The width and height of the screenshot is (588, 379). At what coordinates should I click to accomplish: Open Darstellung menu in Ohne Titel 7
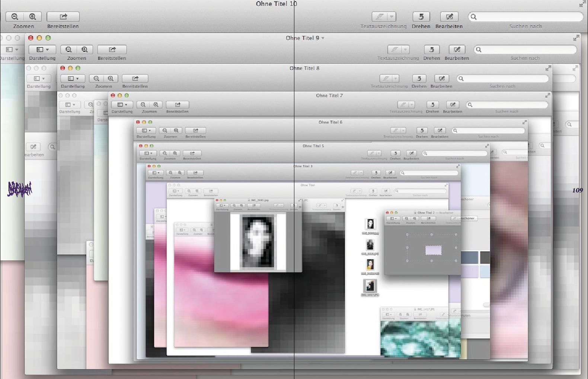122,105
